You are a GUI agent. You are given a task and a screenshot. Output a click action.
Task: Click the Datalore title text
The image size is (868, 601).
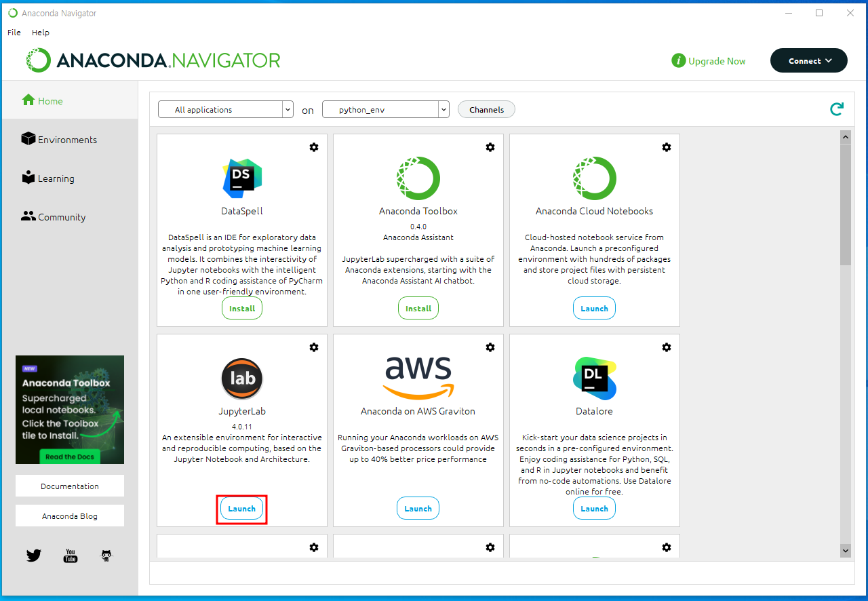(x=595, y=411)
